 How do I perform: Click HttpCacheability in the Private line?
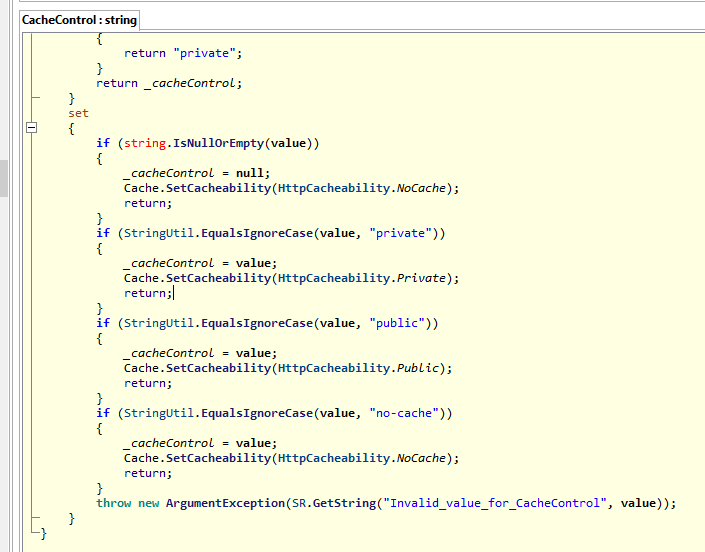coord(334,278)
